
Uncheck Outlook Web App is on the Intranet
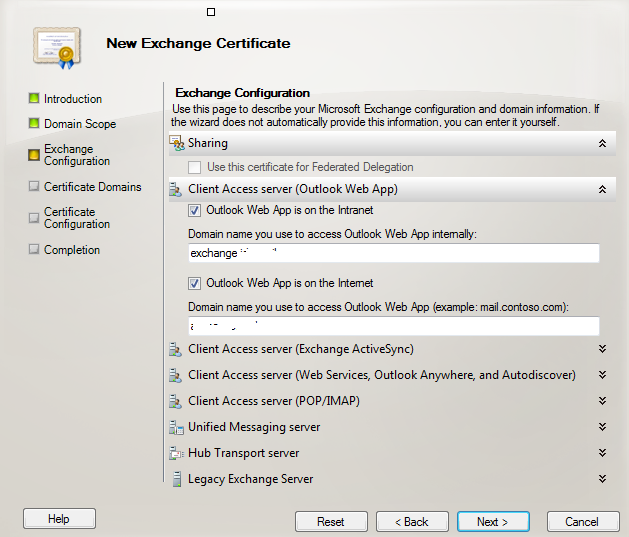click(195, 211)
